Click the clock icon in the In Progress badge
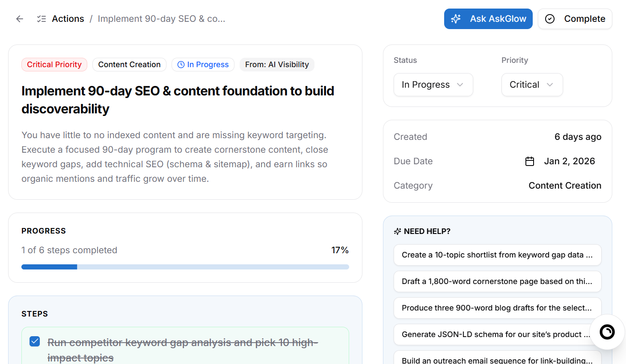The width and height of the screenshot is (626, 364). (180, 64)
